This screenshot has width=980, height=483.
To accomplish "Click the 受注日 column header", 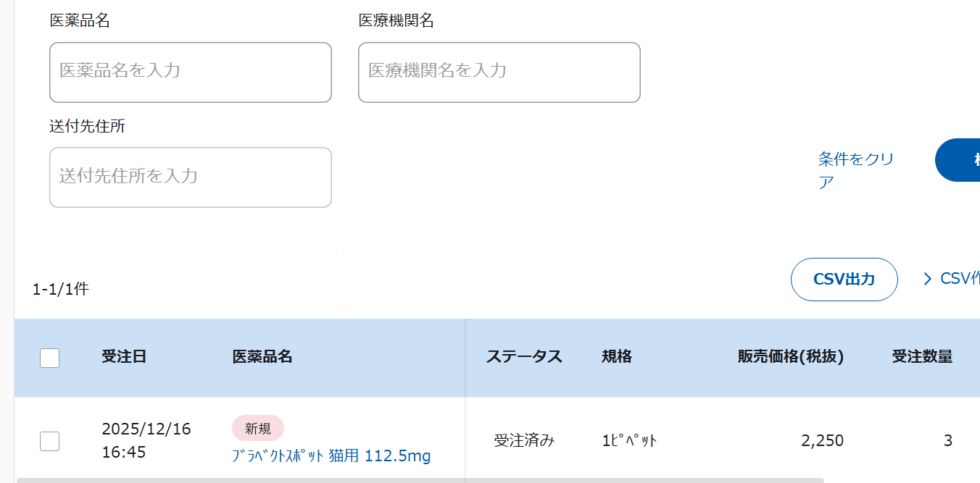I will coord(124,357).
